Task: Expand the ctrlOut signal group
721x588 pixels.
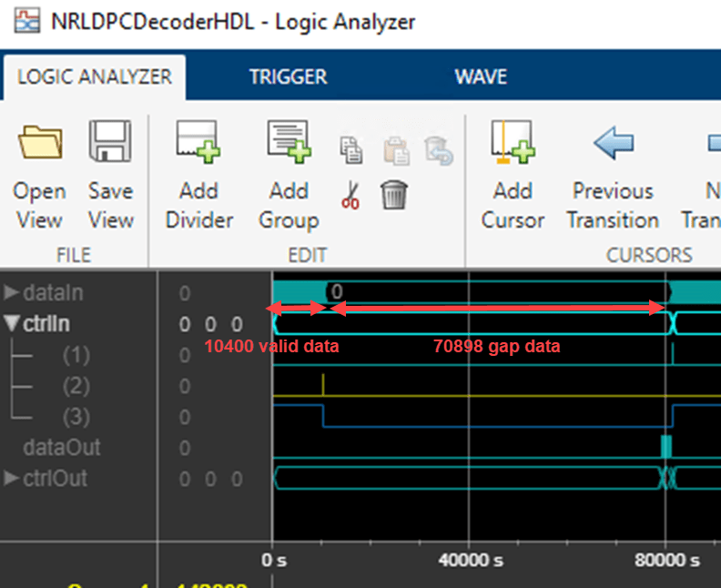Action: (11, 478)
